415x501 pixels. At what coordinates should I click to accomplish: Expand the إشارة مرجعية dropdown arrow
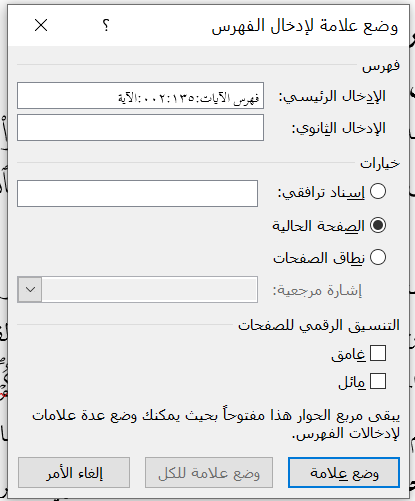(x=30, y=289)
